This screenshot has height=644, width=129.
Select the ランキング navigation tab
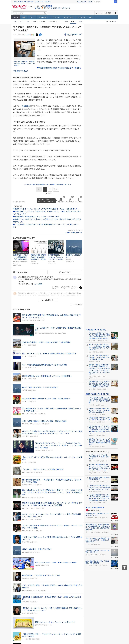point(81,17)
